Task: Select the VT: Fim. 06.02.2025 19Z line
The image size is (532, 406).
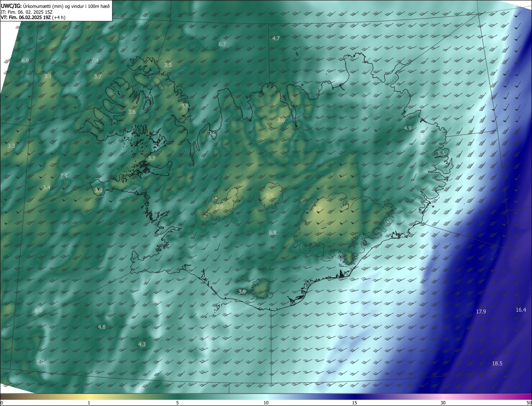Action: click(33, 17)
